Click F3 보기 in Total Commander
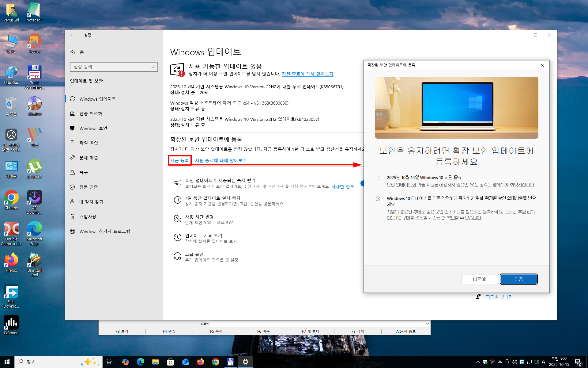588x368 pixels. point(122,331)
